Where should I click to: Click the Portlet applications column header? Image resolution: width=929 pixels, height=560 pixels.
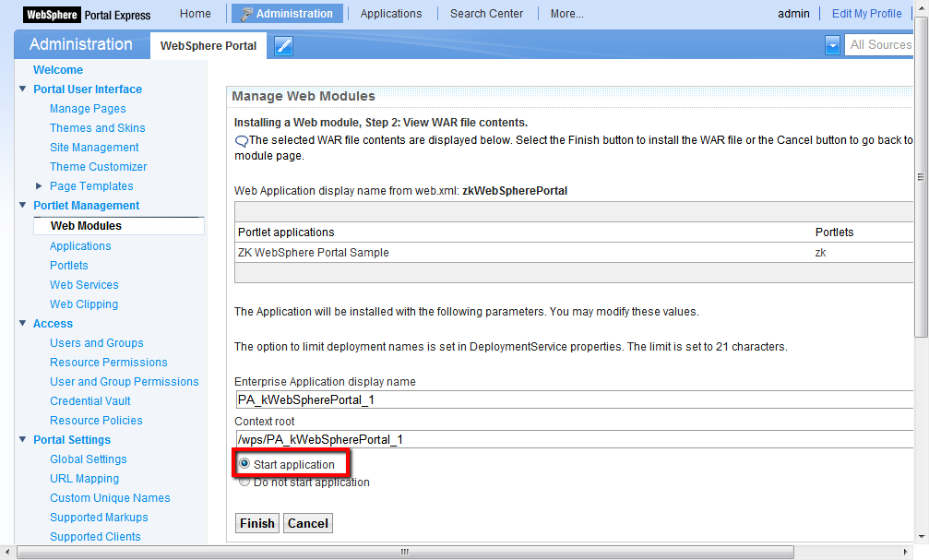pyautogui.click(x=286, y=232)
